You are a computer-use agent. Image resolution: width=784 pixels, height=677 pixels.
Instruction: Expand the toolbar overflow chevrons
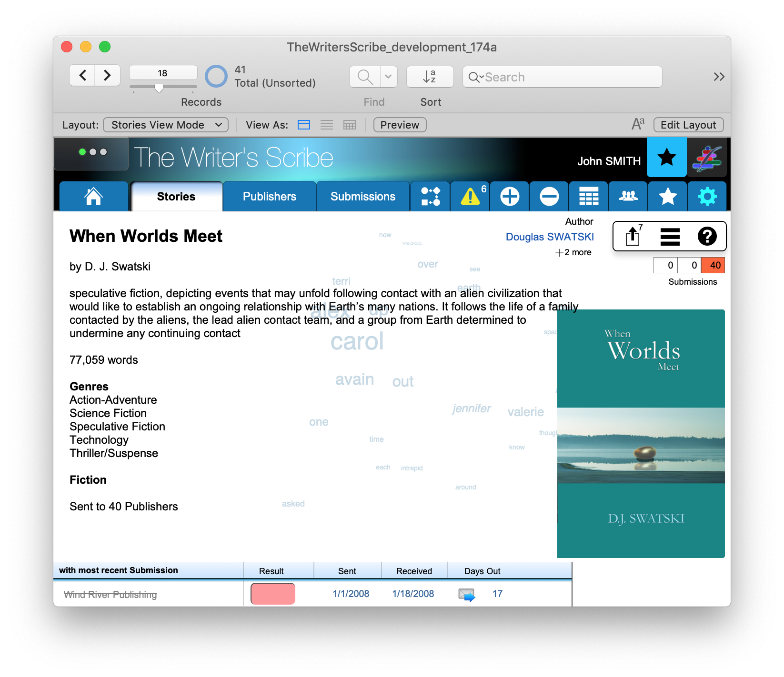[719, 77]
